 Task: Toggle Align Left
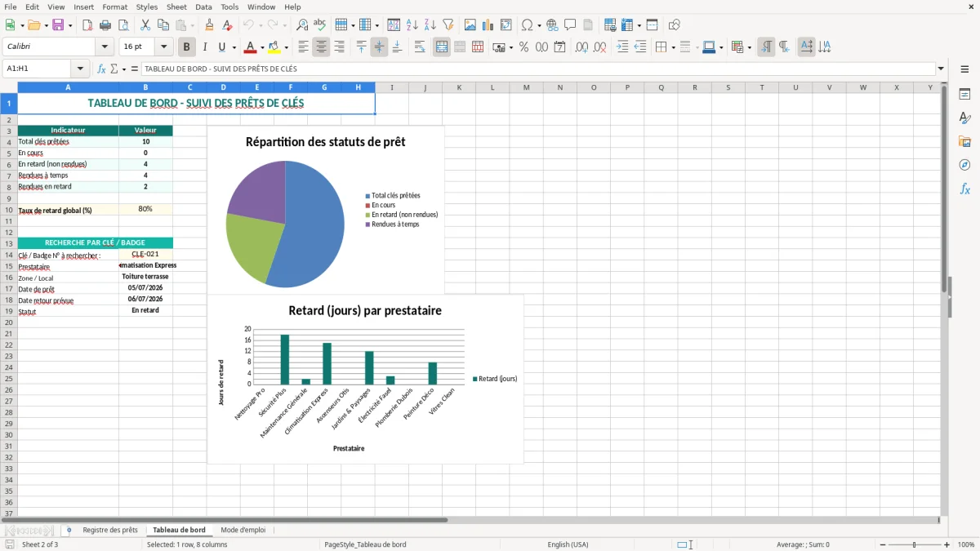click(x=303, y=47)
